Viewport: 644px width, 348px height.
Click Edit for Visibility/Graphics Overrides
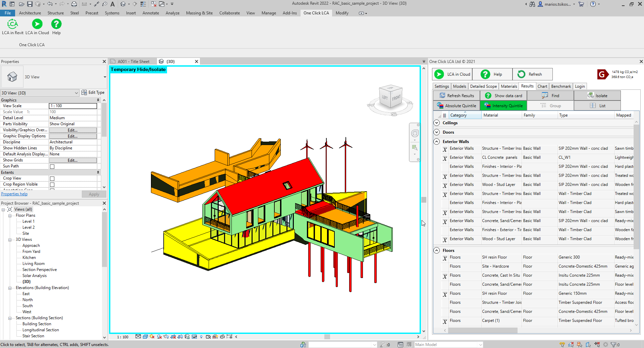[x=73, y=130]
